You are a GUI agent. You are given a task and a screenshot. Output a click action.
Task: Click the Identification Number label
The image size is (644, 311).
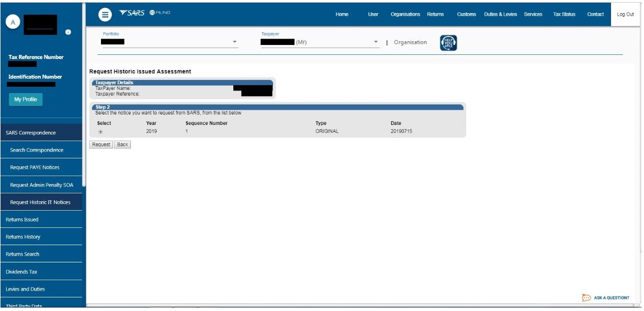tap(35, 77)
